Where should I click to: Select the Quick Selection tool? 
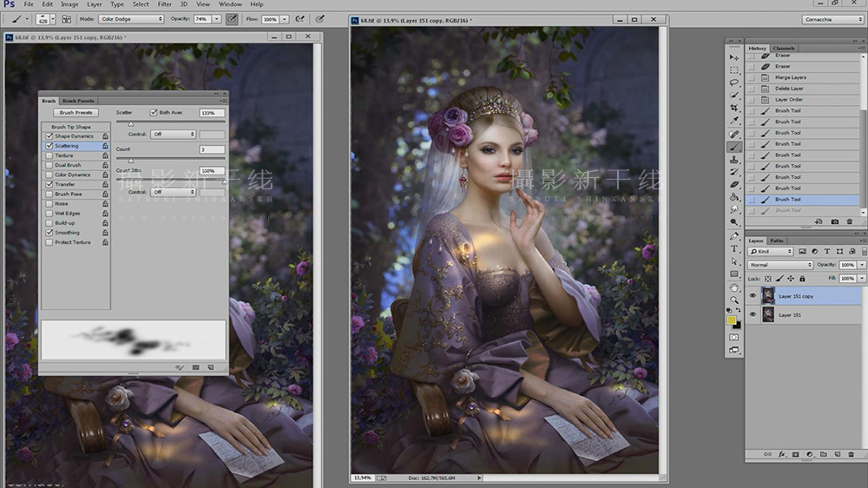[734, 96]
